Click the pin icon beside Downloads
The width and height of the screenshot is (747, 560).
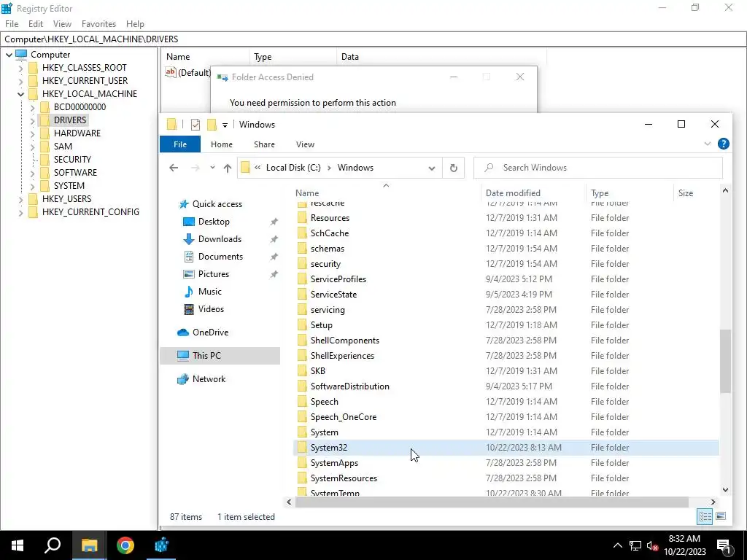point(274,239)
